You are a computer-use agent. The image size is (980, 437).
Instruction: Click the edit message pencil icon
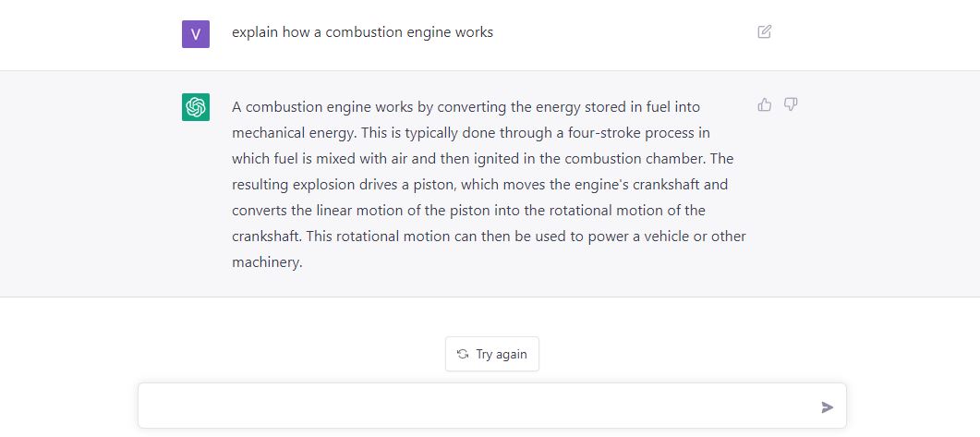coord(764,32)
